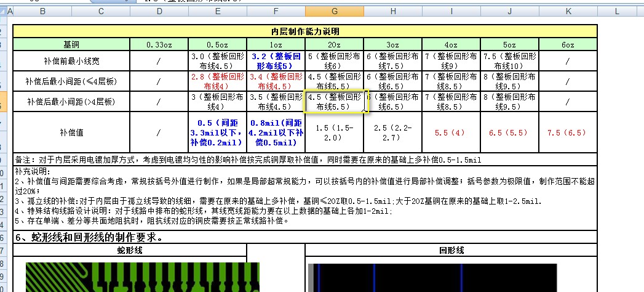Screen dimensions: 644x292
Task: Select cell 5（整板回形布线6）
Action: (335, 61)
